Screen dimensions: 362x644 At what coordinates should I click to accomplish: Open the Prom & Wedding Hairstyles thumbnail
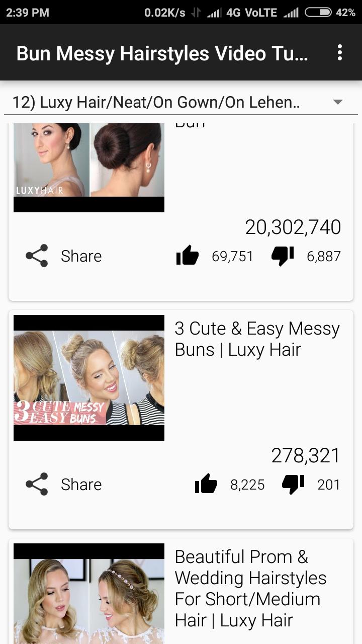coord(89,594)
